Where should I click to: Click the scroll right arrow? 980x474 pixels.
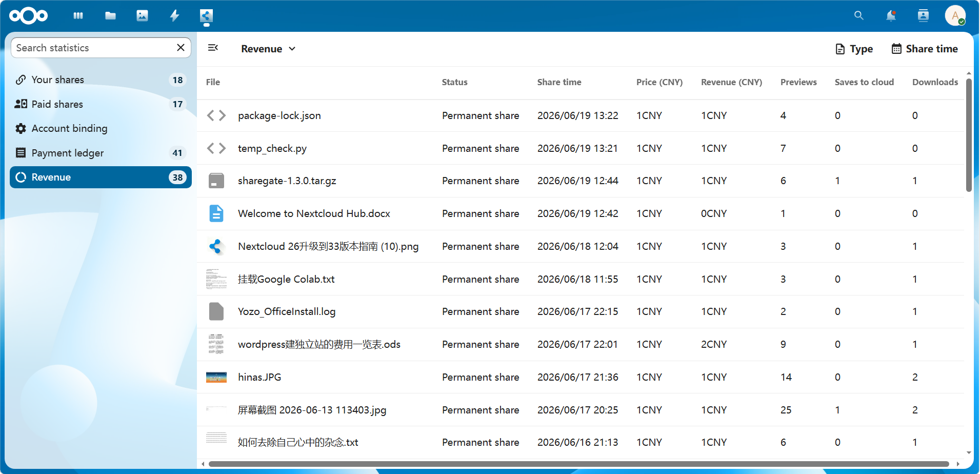[957, 464]
